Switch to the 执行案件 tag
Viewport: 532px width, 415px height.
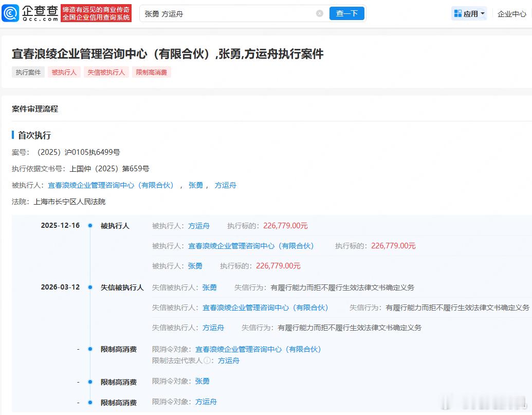click(28, 72)
